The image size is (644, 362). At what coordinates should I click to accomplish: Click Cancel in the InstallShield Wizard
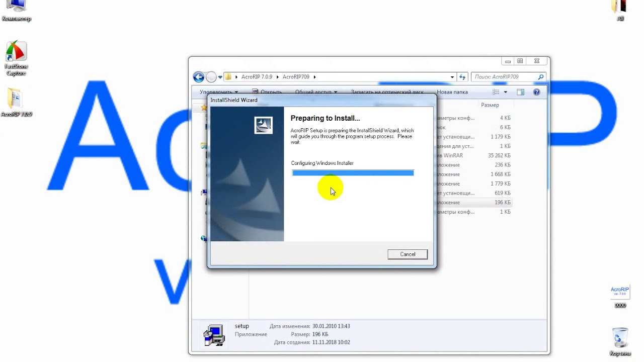point(408,254)
